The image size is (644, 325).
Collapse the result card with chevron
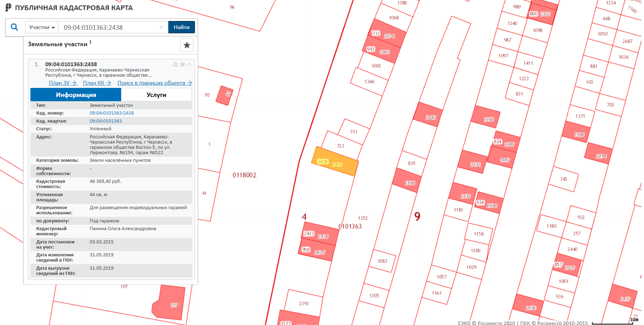coord(189,64)
